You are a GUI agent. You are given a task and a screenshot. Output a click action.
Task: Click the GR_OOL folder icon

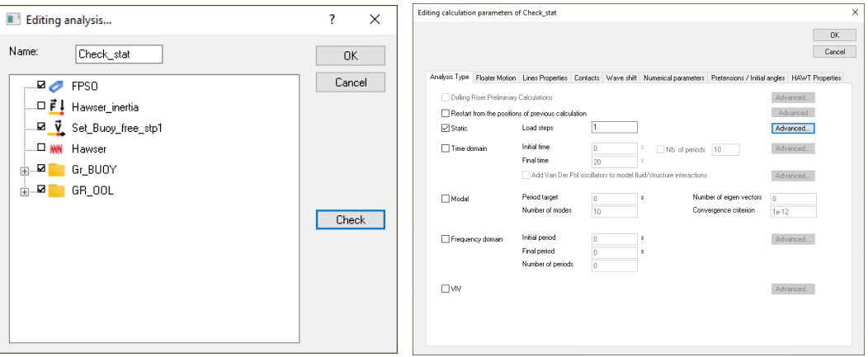coord(56,191)
